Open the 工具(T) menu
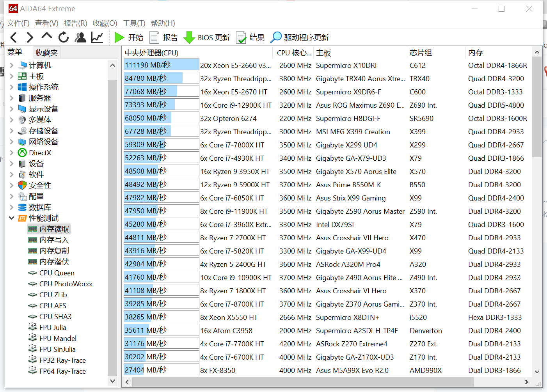The height and width of the screenshot is (392, 547). pyautogui.click(x=134, y=23)
